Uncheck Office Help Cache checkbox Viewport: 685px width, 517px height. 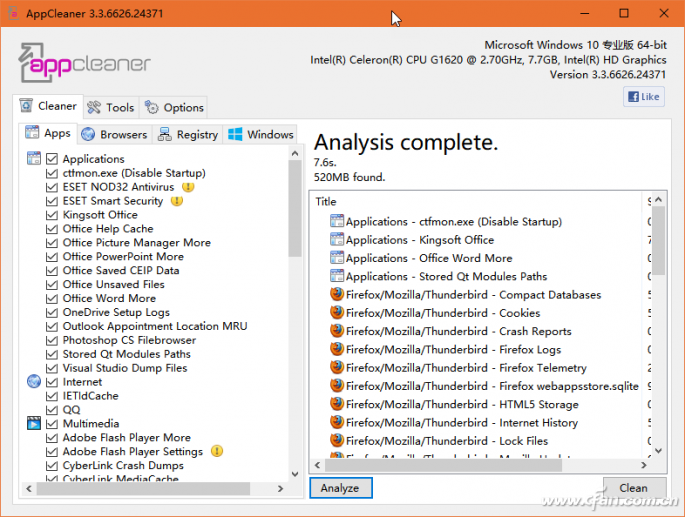[52, 229]
